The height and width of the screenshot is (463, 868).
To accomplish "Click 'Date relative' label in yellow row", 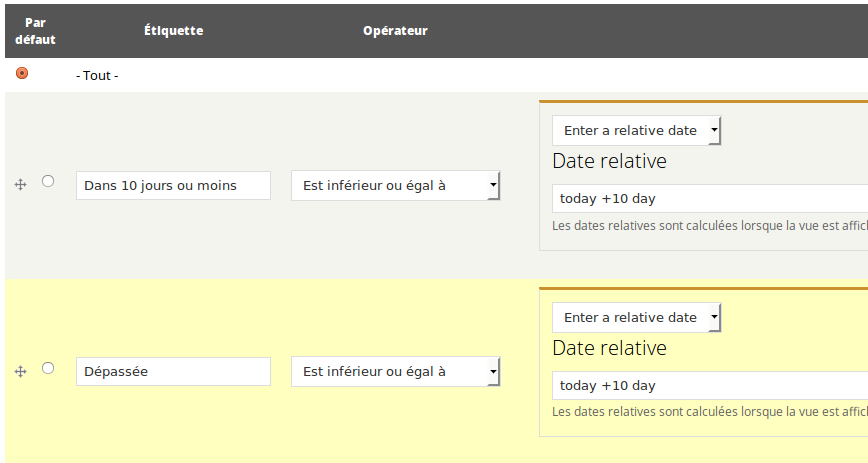I will (609, 348).
